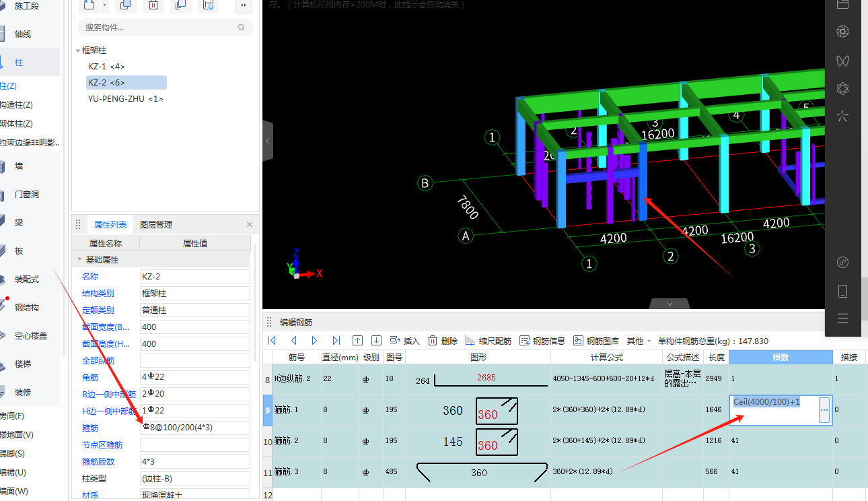Edit the 箍筋 property value field
The width and height of the screenshot is (868, 501).
click(195, 428)
